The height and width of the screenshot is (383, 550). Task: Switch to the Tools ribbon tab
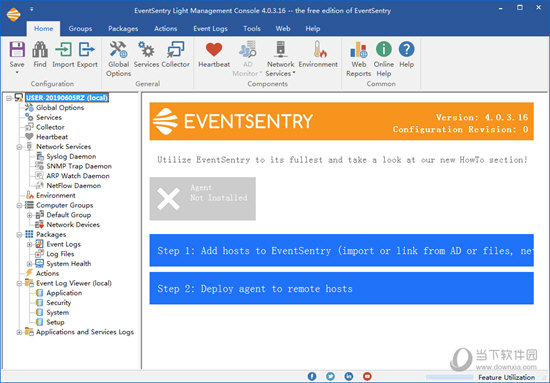(252, 29)
